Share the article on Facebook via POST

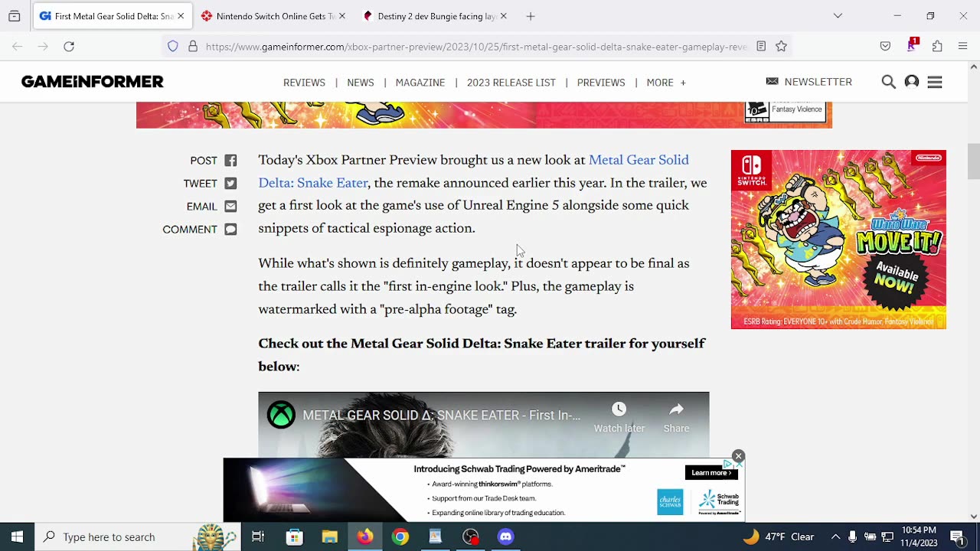[x=230, y=161]
